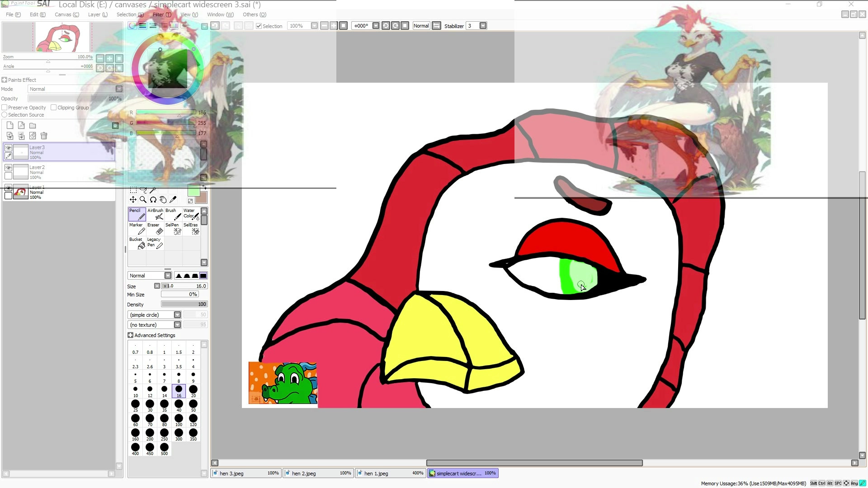
Task: Collapse the Advanced Settings section
Action: 130,335
